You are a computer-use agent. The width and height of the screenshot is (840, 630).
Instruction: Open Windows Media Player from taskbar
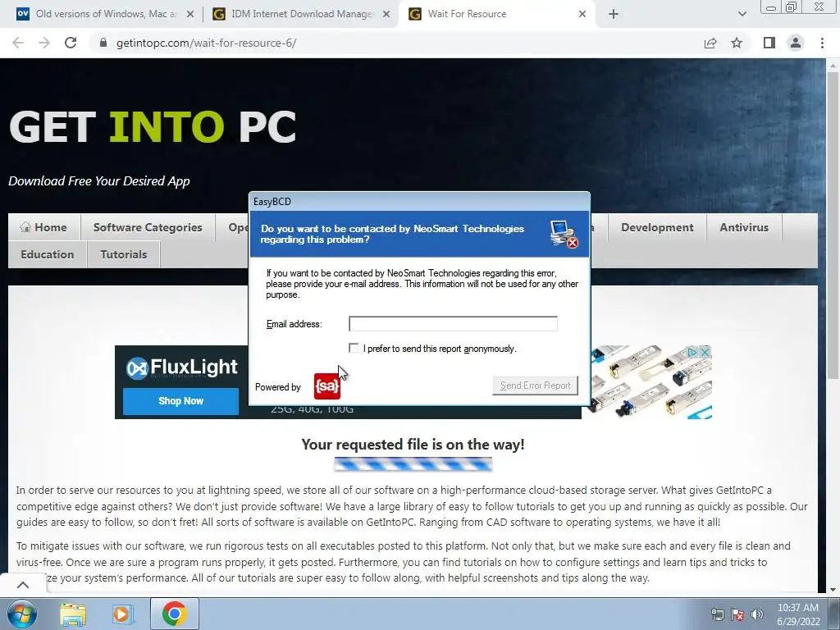(123, 614)
